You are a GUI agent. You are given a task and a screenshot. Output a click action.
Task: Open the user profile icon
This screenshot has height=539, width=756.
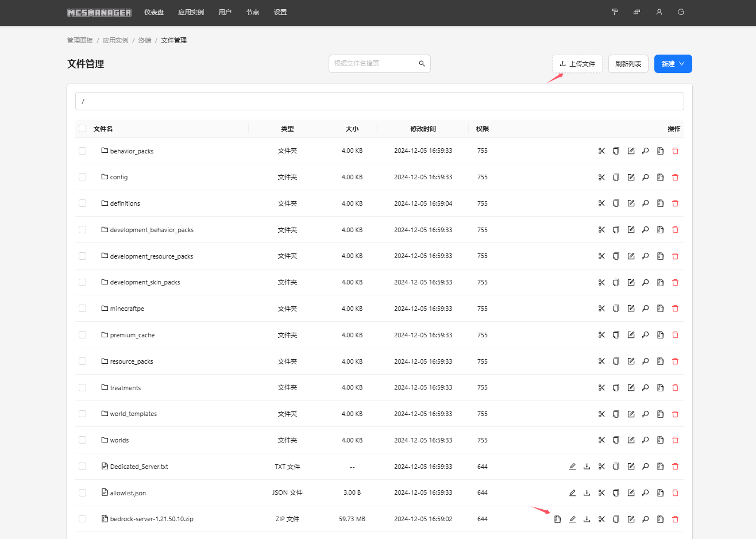[659, 12]
